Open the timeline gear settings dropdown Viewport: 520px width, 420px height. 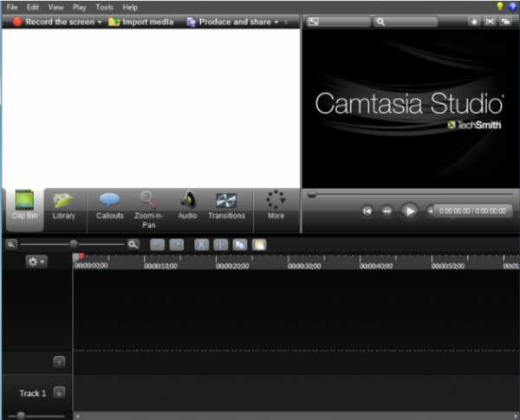click(x=37, y=261)
